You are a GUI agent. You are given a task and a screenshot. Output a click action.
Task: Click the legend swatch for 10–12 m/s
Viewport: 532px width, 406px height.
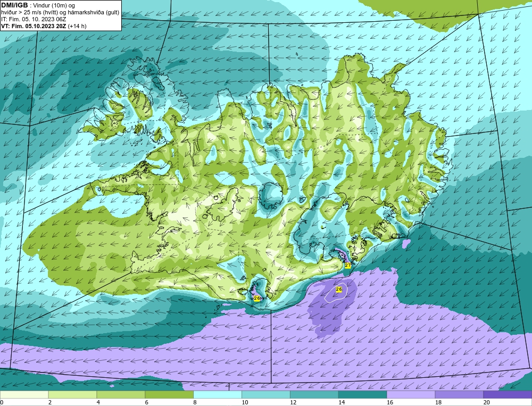pos(266,395)
